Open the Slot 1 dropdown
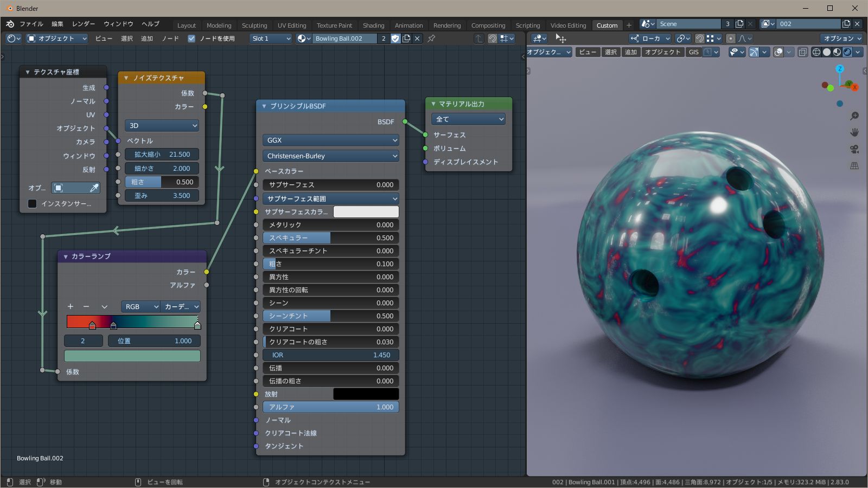Screen dimensions: 868x488 [x=271, y=38]
